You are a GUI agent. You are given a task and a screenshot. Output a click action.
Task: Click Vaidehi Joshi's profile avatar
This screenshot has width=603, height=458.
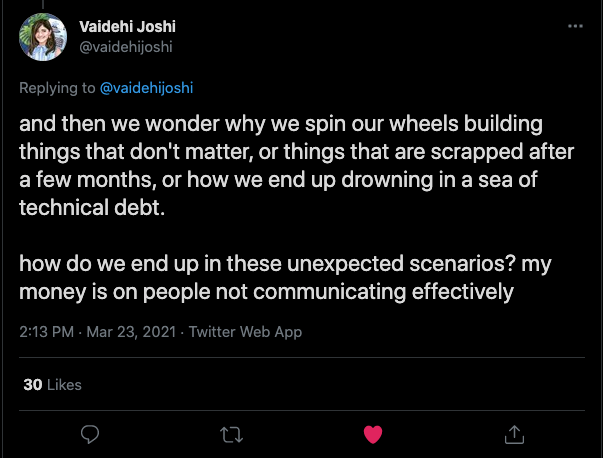click(x=43, y=37)
